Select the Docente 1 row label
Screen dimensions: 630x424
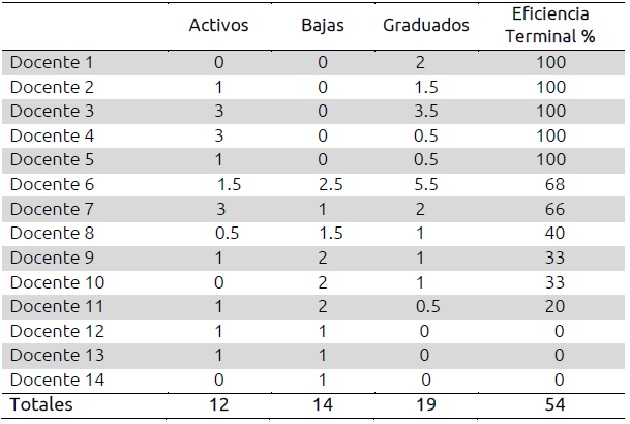tap(52, 62)
